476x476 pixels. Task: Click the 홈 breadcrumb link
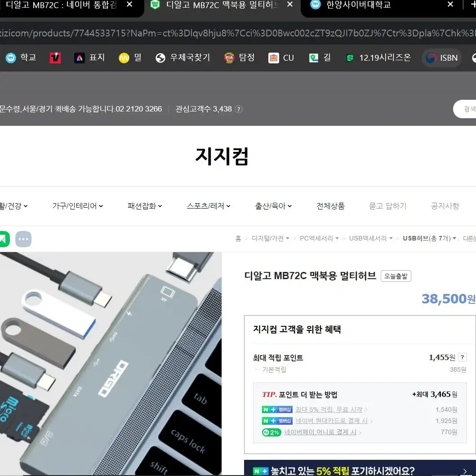pos(238,238)
